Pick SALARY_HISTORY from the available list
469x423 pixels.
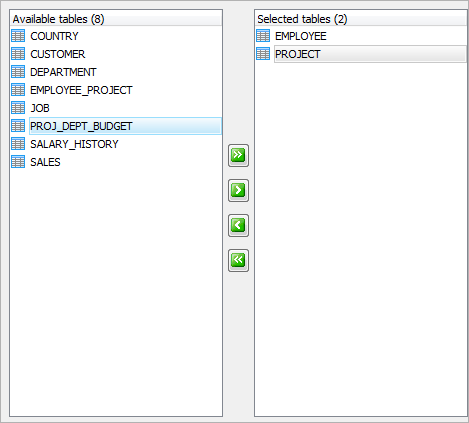[74, 144]
